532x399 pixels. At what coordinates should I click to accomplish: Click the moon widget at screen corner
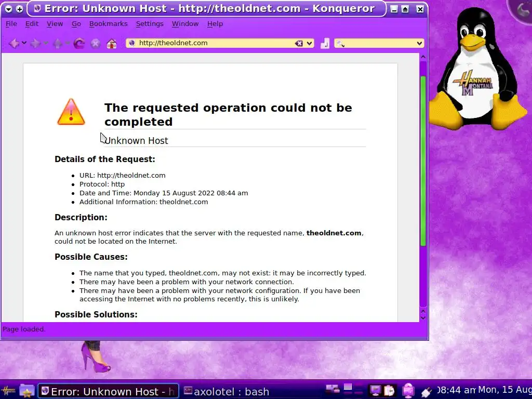click(522, 10)
